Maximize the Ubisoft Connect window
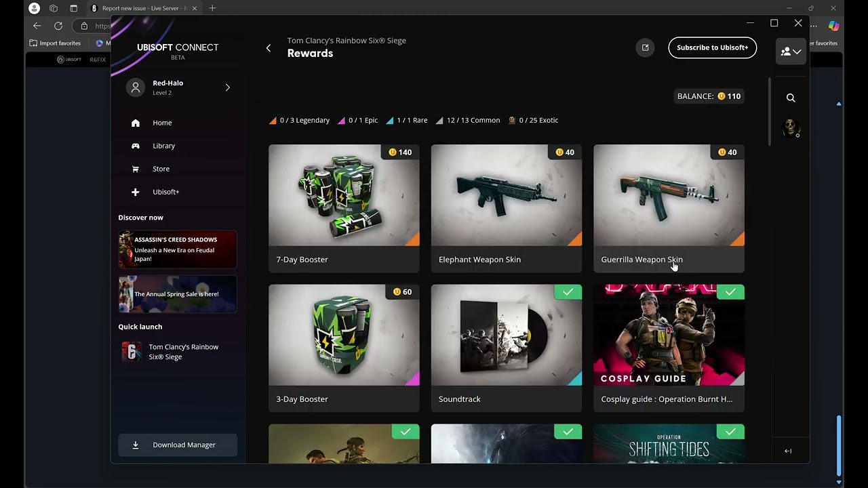 (774, 23)
